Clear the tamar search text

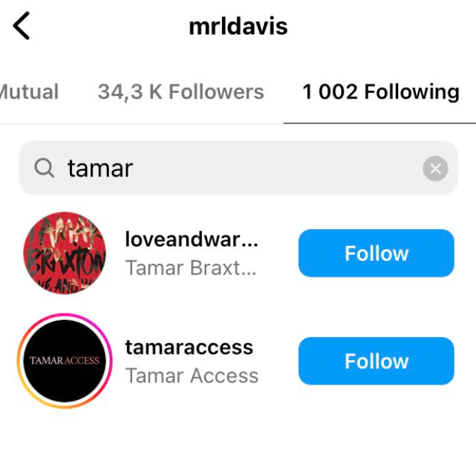click(436, 169)
